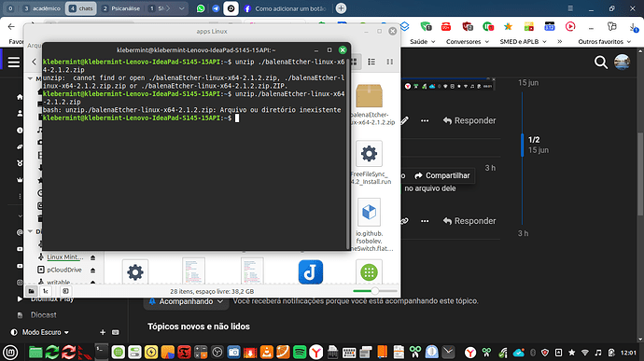Adjust the file manager zoom slider
Screen dimensions: 644x361
click(374, 291)
